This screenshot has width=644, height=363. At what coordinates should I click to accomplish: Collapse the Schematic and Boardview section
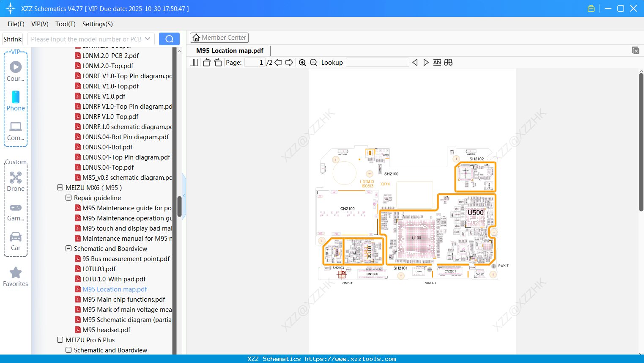click(x=68, y=248)
